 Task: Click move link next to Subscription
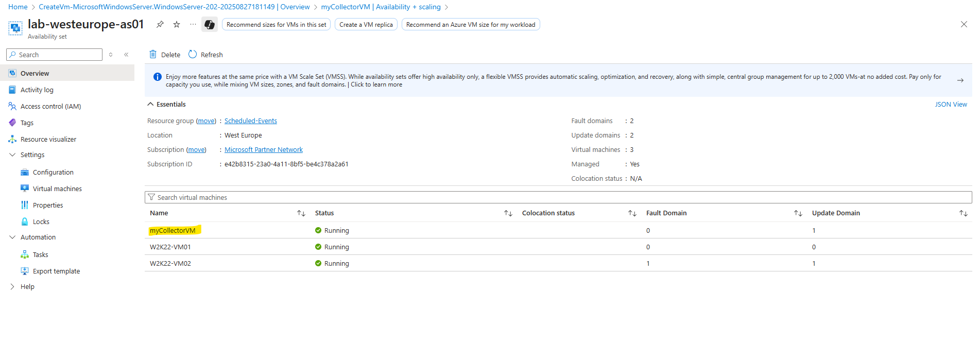(x=196, y=149)
